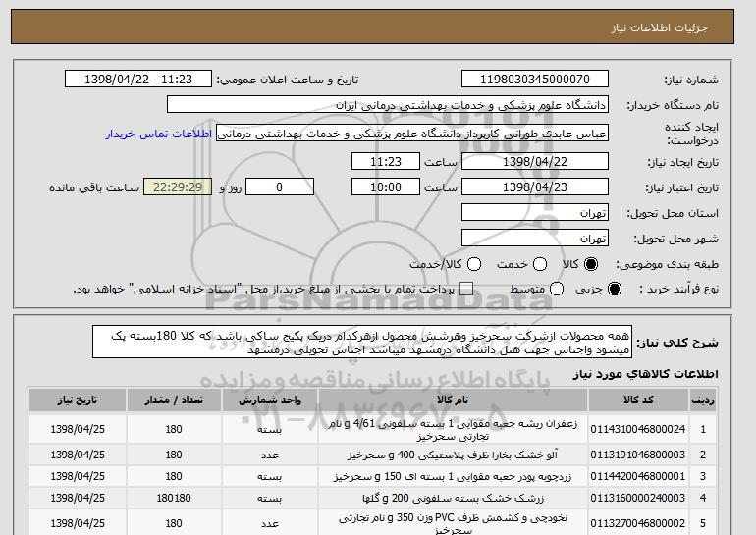
Task: Click the زردچوبه پودر item name cell
Action: 453,477
